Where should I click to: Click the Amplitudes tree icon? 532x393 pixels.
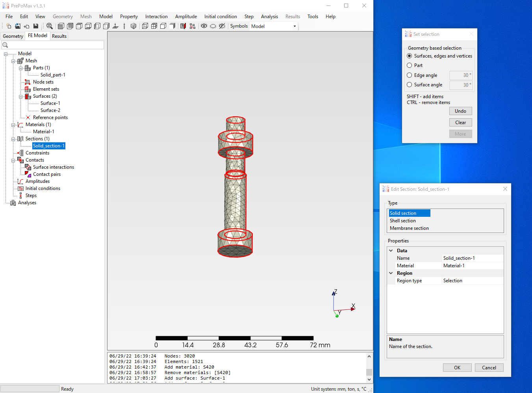20,181
